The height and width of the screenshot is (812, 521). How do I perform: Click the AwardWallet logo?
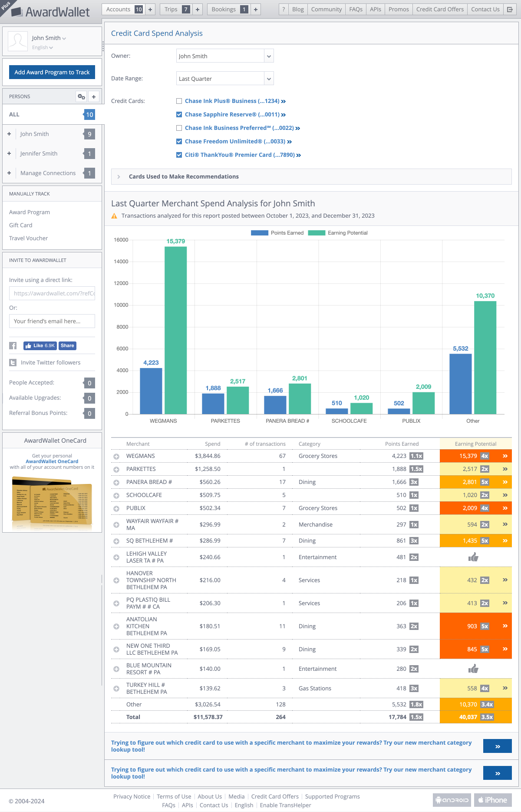tap(51, 12)
